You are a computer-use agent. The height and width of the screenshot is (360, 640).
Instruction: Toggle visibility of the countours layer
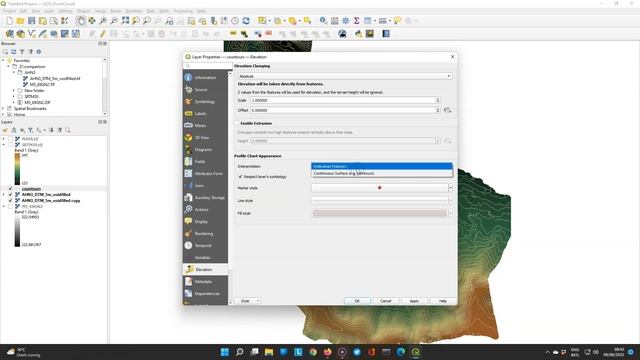[11, 189]
